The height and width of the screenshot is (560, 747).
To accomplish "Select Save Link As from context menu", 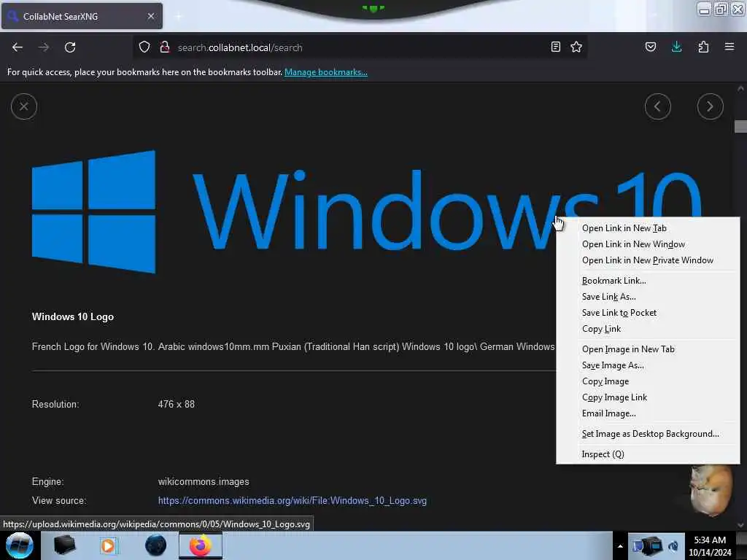I will pyautogui.click(x=648, y=297).
